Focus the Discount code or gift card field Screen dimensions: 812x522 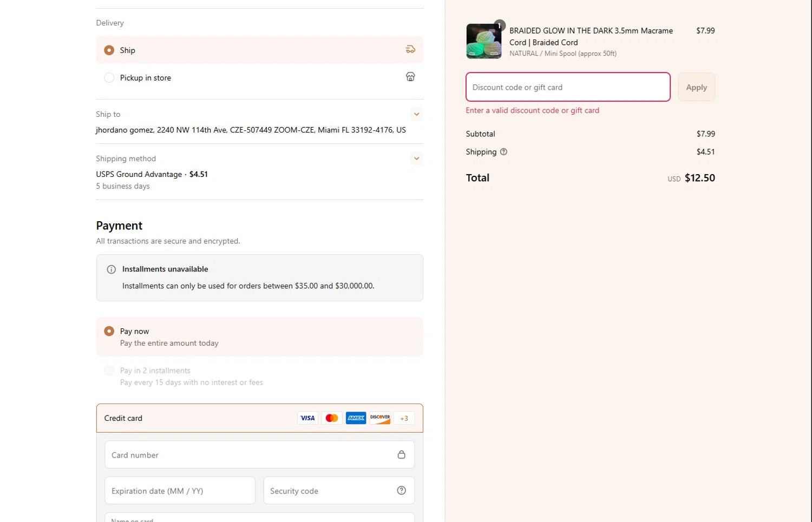(568, 87)
